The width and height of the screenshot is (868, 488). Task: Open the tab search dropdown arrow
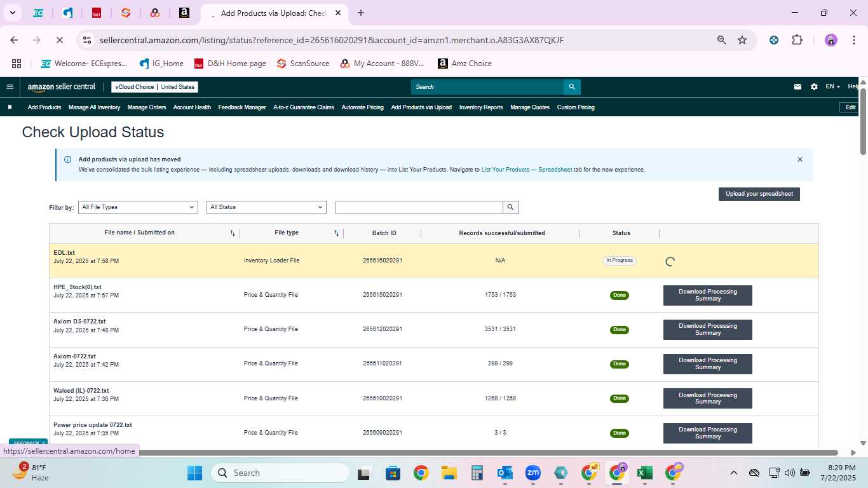pyautogui.click(x=12, y=13)
